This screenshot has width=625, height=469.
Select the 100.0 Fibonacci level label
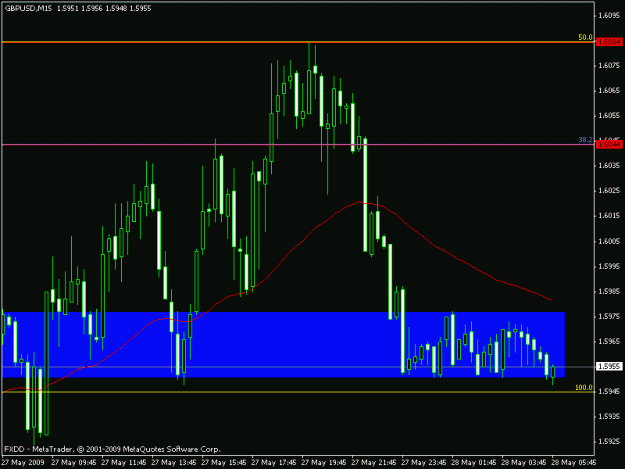pyautogui.click(x=584, y=387)
